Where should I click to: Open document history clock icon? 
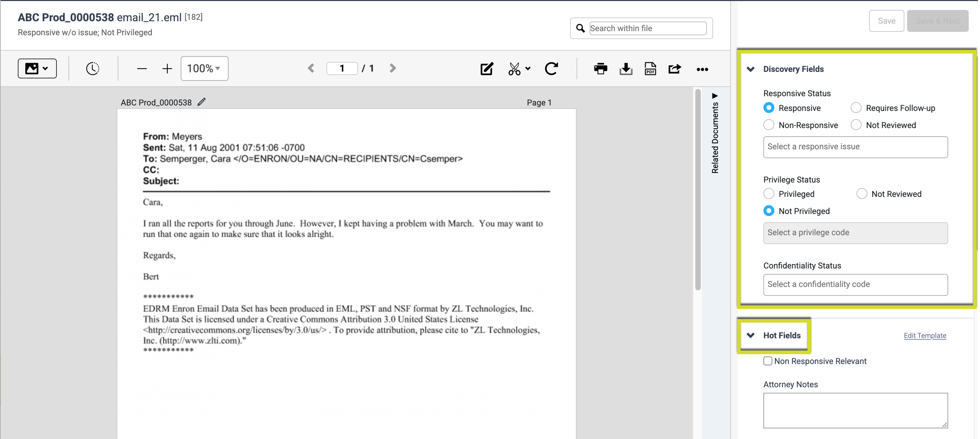pyautogui.click(x=92, y=68)
